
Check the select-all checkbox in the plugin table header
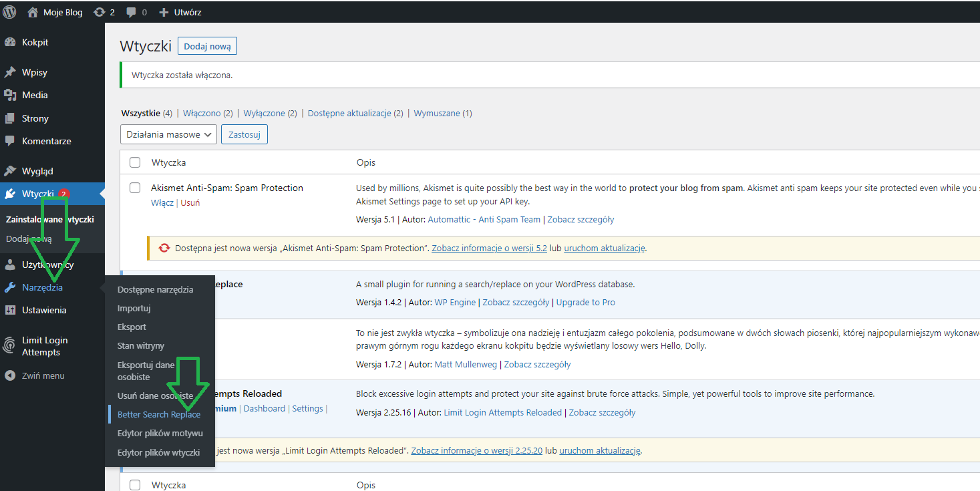pos(135,162)
